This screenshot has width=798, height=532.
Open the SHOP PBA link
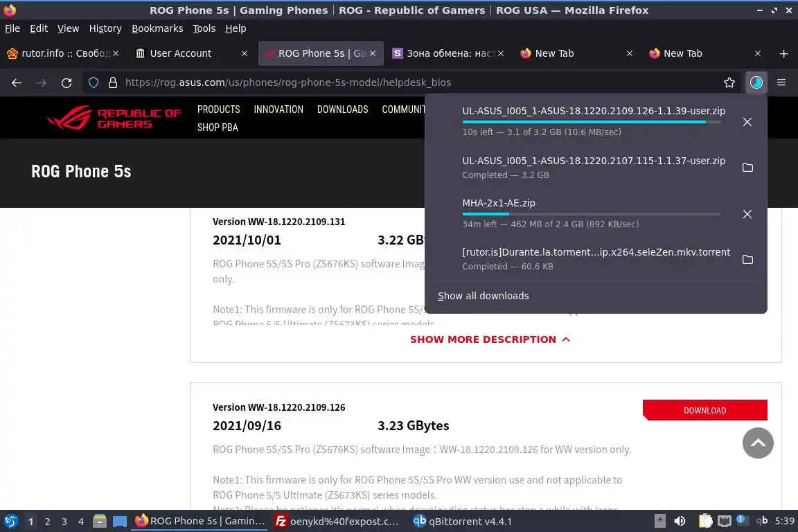pyautogui.click(x=218, y=127)
